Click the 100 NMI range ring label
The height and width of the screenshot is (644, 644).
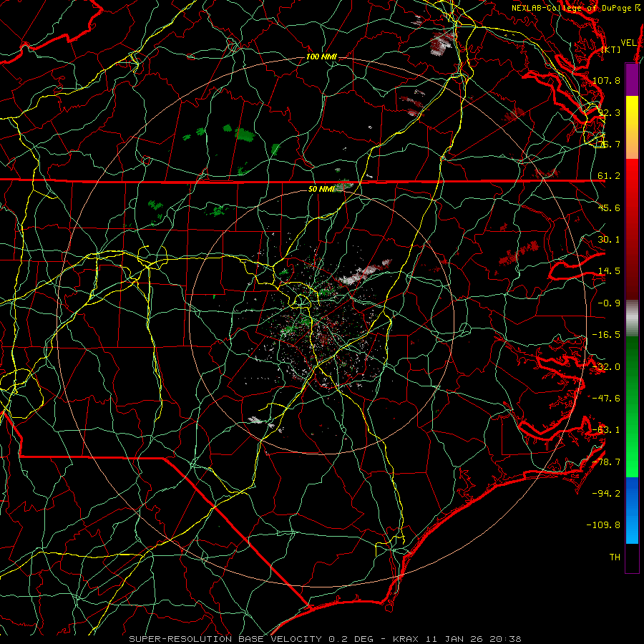[x=321, y=57]
